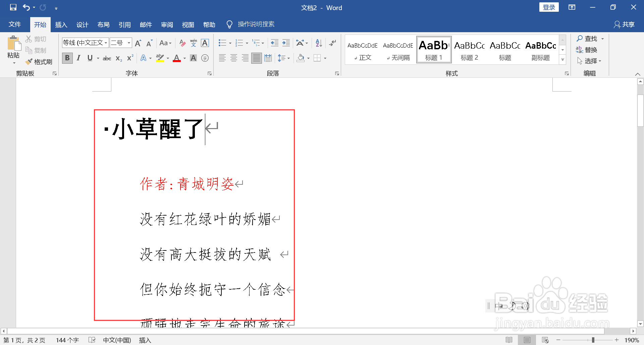Switch to print layout view
Image resolution: width=644 pixels, height=345 pixels.
point(527,340)
